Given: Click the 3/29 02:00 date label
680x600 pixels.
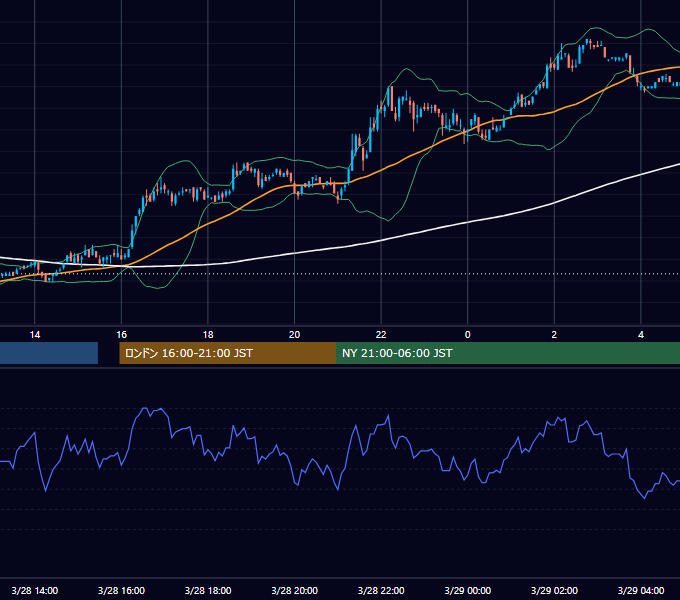Looking at the screenshot, I should [x=554, y=590].
